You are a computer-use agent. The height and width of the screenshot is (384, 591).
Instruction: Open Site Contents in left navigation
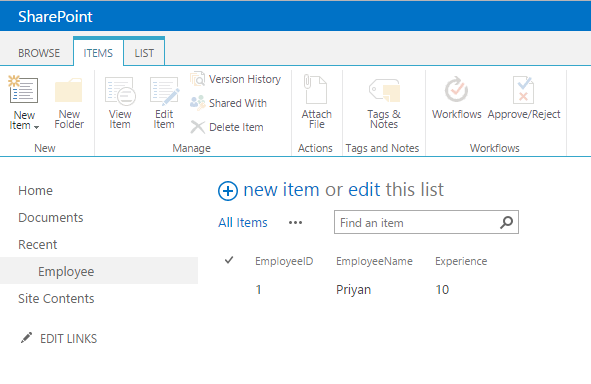coord(56,298)
